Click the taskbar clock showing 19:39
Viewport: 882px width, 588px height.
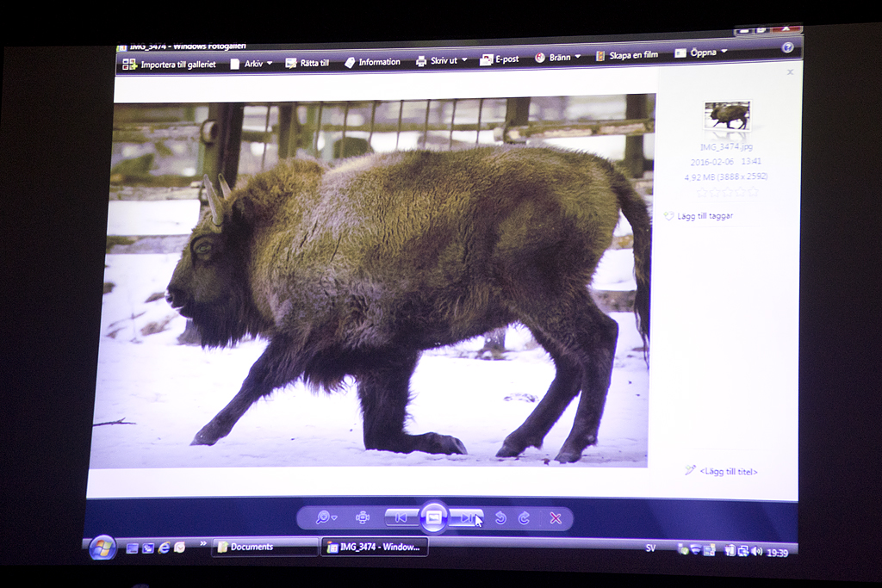point(778,554)
